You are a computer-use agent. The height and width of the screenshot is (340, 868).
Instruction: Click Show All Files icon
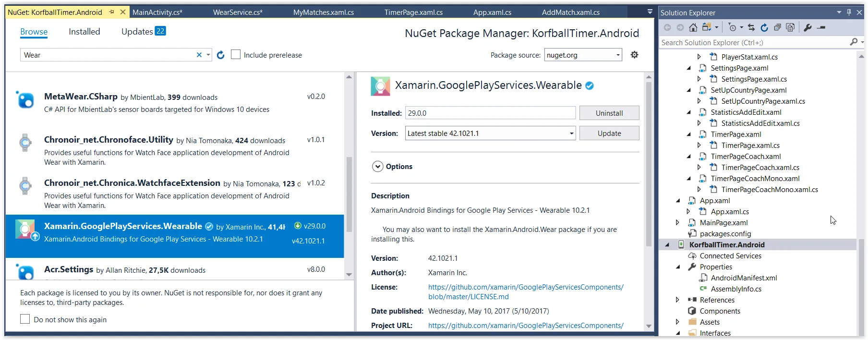click(x=790, y=27)
